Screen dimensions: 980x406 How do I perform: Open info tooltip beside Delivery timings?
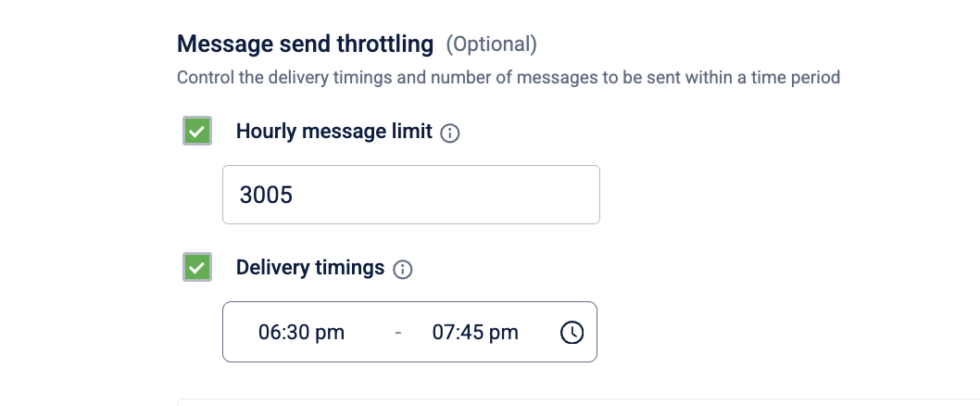[x=403, y=269]
